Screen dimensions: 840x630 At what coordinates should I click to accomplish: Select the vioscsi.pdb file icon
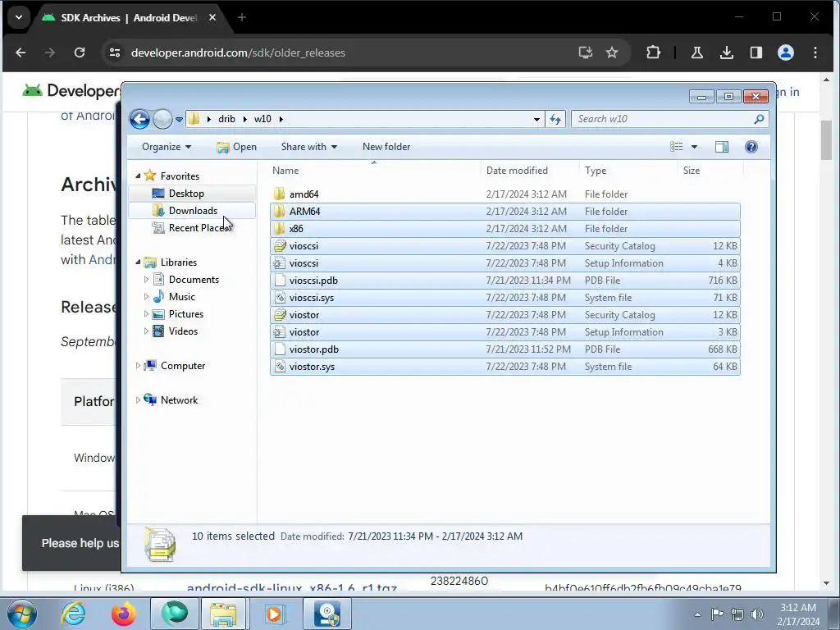pos(279,281)
